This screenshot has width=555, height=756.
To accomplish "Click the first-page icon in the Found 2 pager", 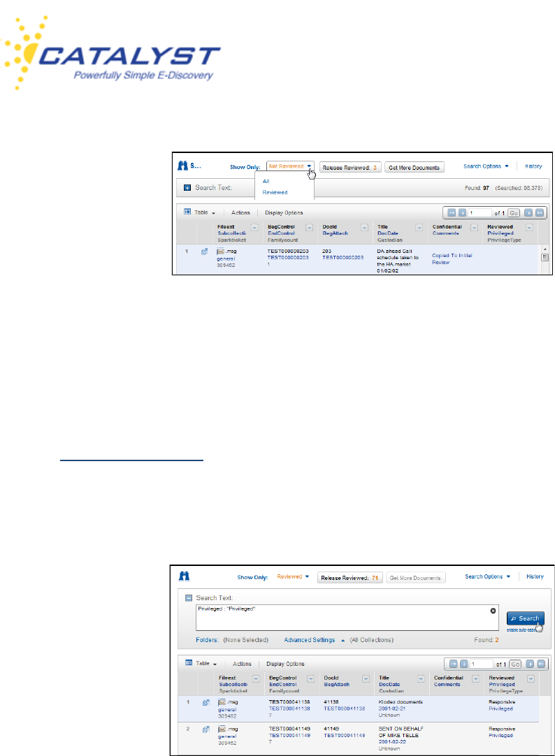I will [453, 664].
